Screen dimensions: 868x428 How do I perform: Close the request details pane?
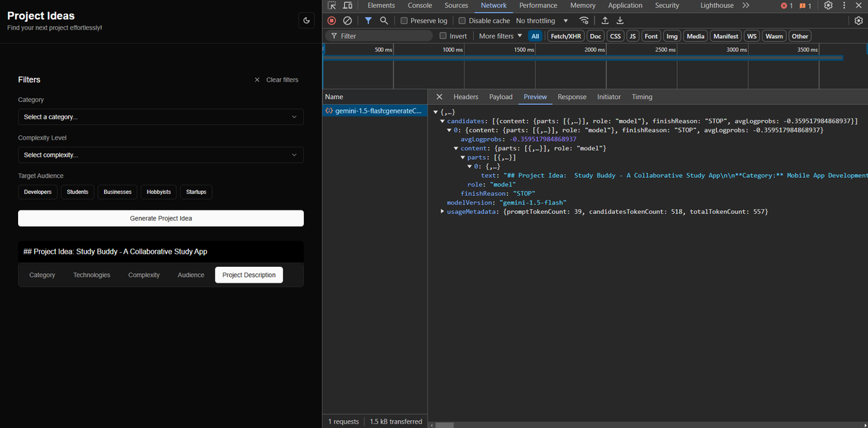click(439, 97)
